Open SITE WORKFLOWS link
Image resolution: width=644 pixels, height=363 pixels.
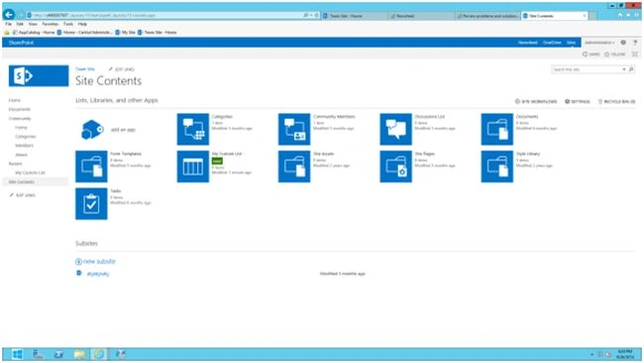pos(536,101)
